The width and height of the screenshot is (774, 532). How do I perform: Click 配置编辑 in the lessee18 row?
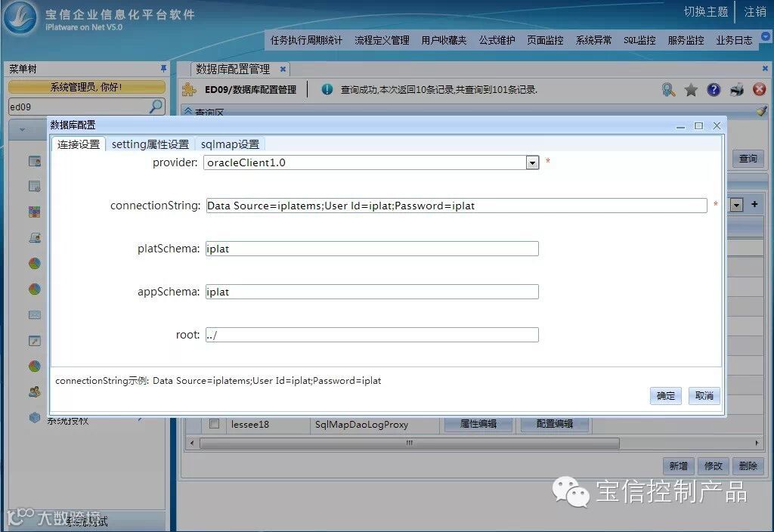click(554, 424)
